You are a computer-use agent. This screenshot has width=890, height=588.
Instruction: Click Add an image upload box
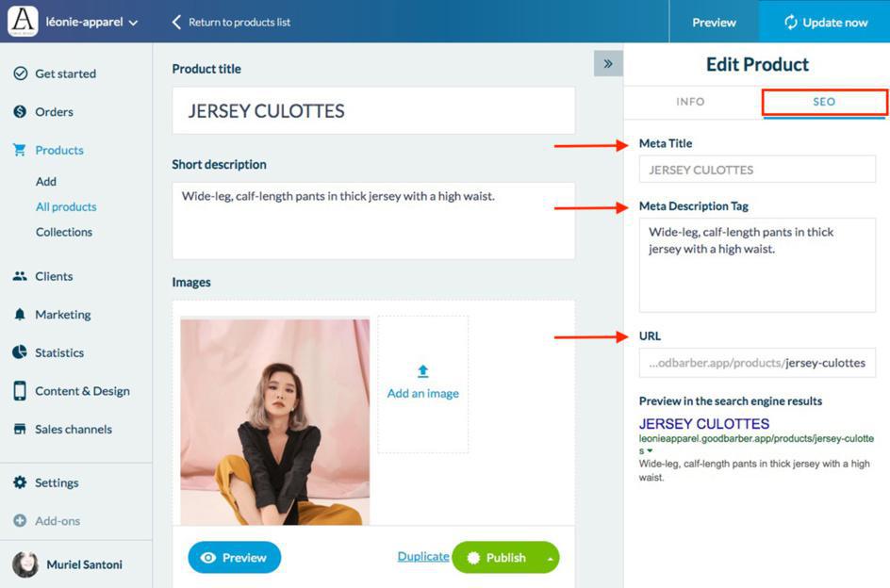(422, 384)
